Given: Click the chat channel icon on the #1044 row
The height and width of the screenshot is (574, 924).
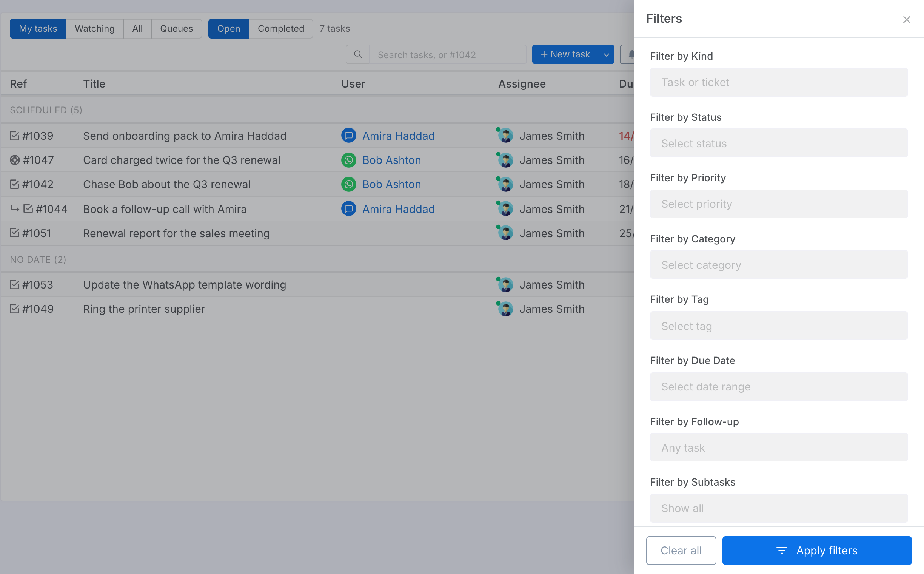Looking at the screenshot, I should (x=348, y=209).
